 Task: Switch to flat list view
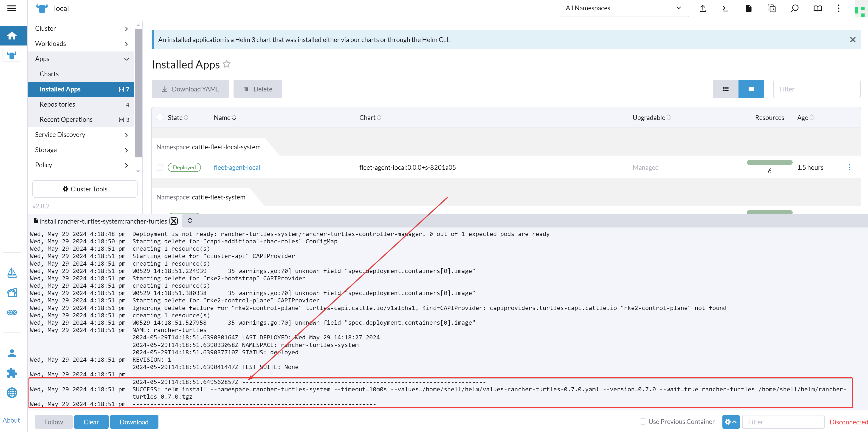click(725, 89)
